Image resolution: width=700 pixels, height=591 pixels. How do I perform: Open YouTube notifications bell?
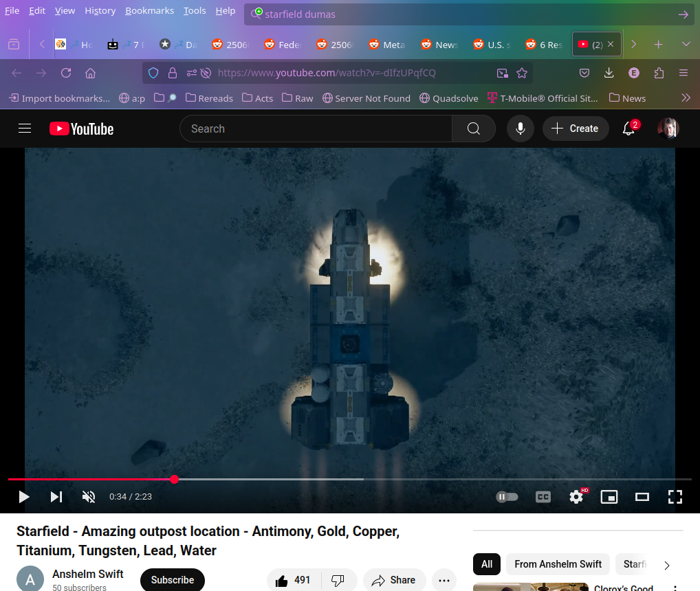click(x=628, y=129)
